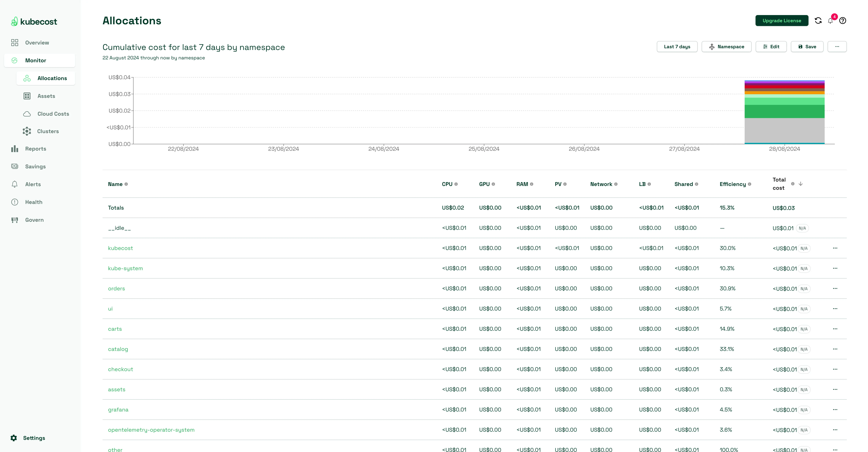Click the CPU column info icon
This screenshot has height=452, width=868.
pos(456,184)
